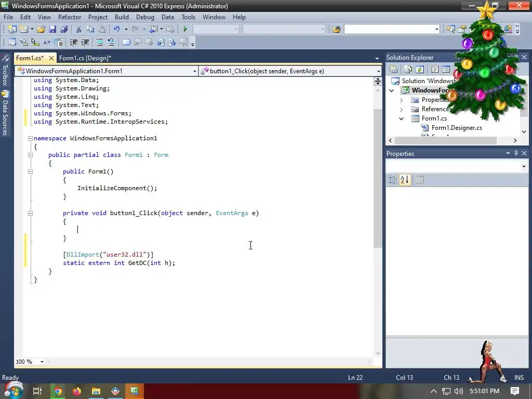This screenshot has width=532, height=399.
Task: Uncomment the selected lines icon
Action: [111, 42]
